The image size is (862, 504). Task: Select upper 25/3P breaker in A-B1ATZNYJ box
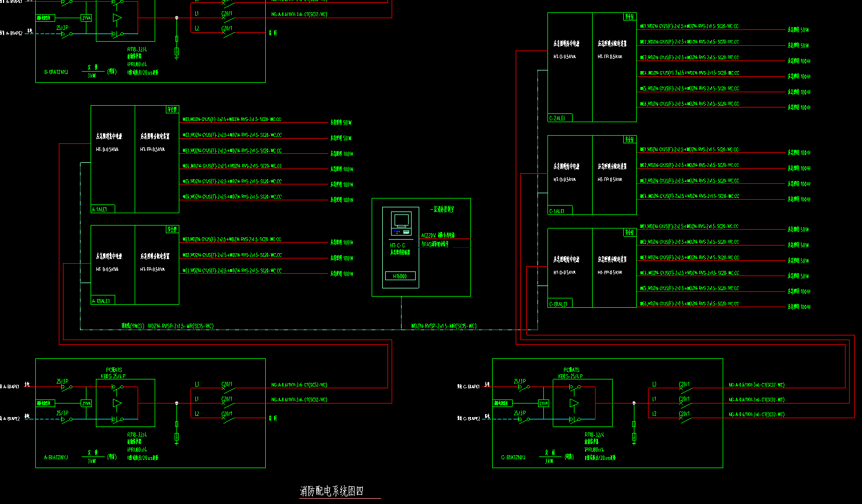(x=63, y=384)
